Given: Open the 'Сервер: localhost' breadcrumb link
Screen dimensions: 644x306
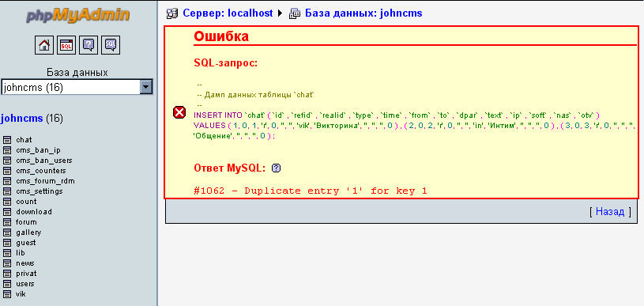Looking at the screenshot, I should click(228, 13).
